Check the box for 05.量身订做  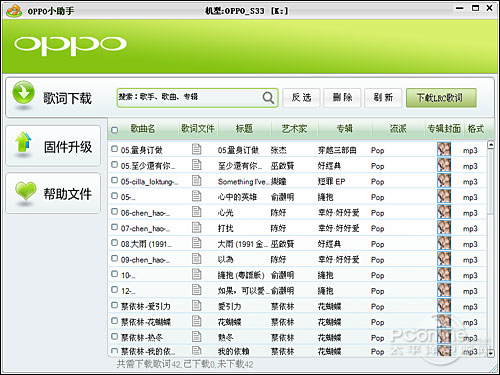point(115,149)
